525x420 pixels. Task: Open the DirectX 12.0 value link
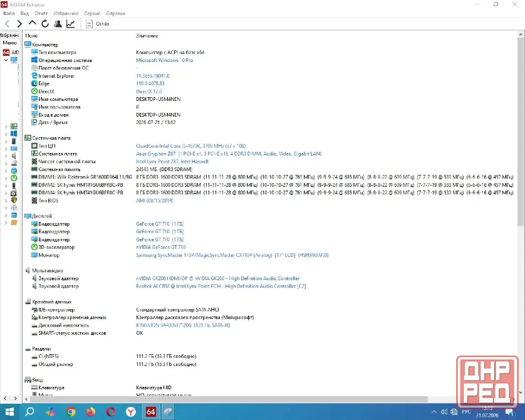click(x=148, y=92)
